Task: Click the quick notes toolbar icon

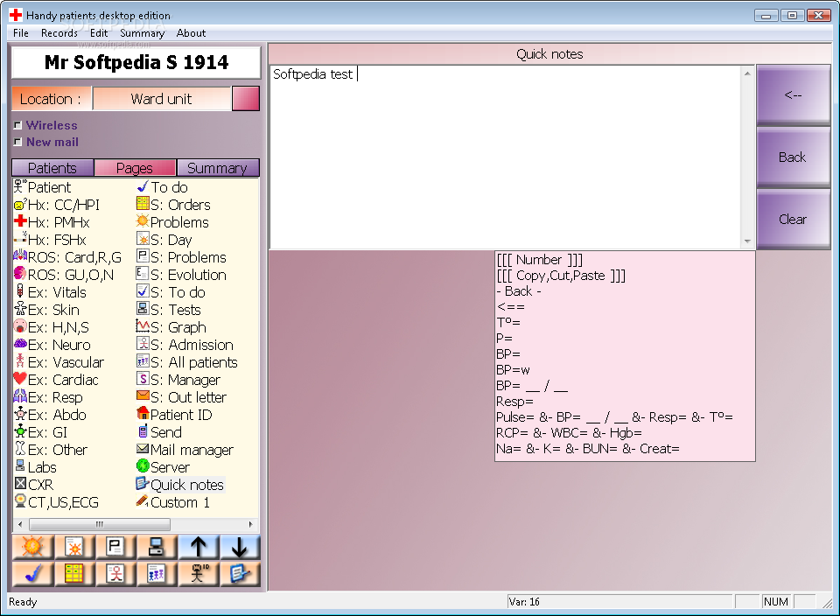Action: 240,574
